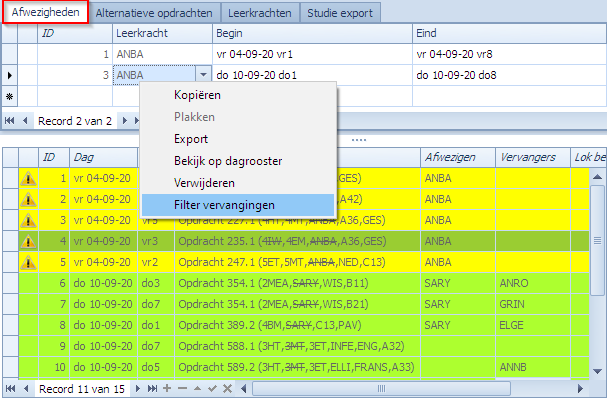Click 'Opdracht 389.2' assignment cell

[297, 325]
